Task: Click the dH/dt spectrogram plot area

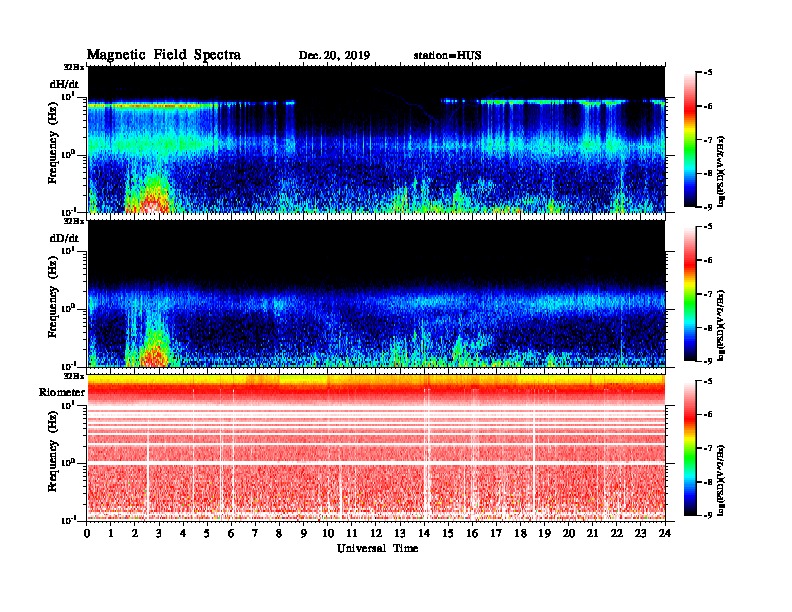Action: [376, 139]
